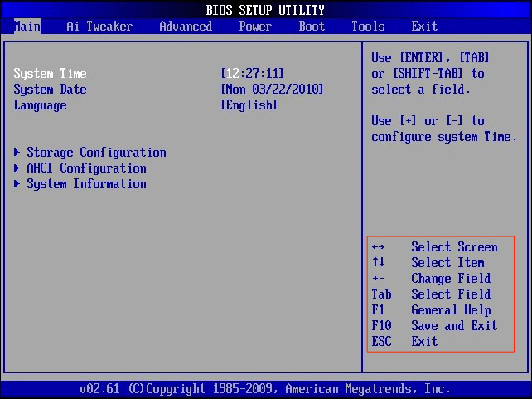Click the left-right arrows Select Screen icon

tap(379, 247)
